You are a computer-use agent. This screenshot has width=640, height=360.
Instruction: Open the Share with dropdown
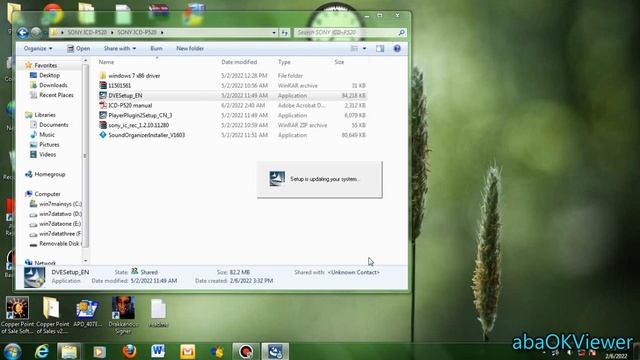click(x=120, y=49)
